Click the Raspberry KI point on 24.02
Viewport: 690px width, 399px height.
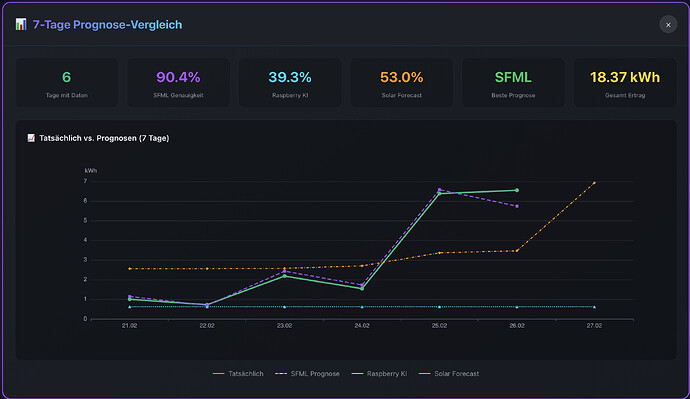362,307
